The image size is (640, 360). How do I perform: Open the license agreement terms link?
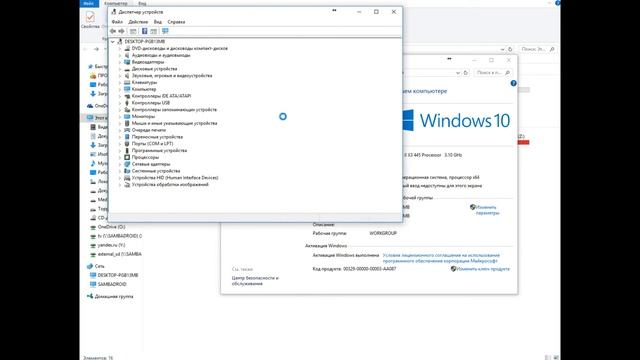click(441, 258)
